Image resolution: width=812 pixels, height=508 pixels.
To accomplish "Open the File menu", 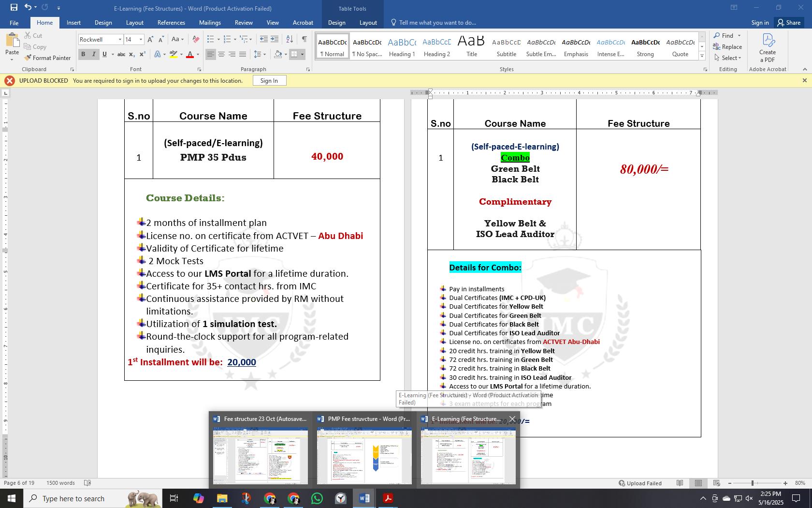I will 14,23.
